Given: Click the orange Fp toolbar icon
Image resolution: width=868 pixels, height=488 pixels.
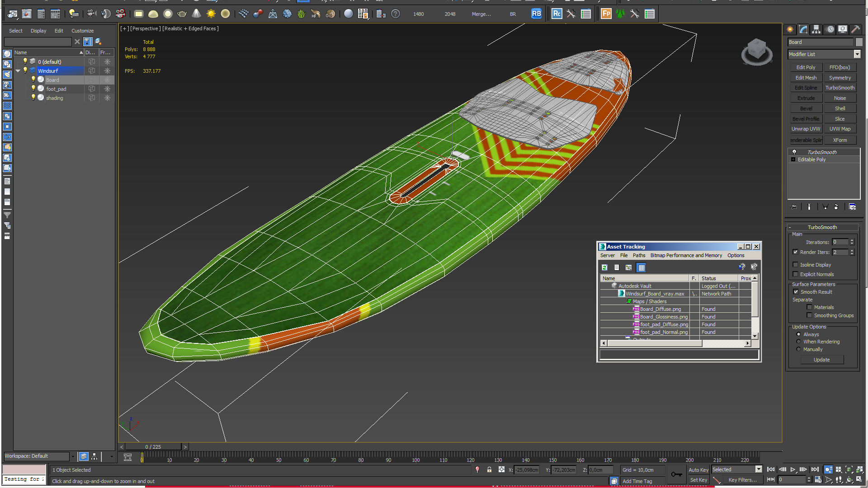Looking at the screenshot, I should point(606,14).
